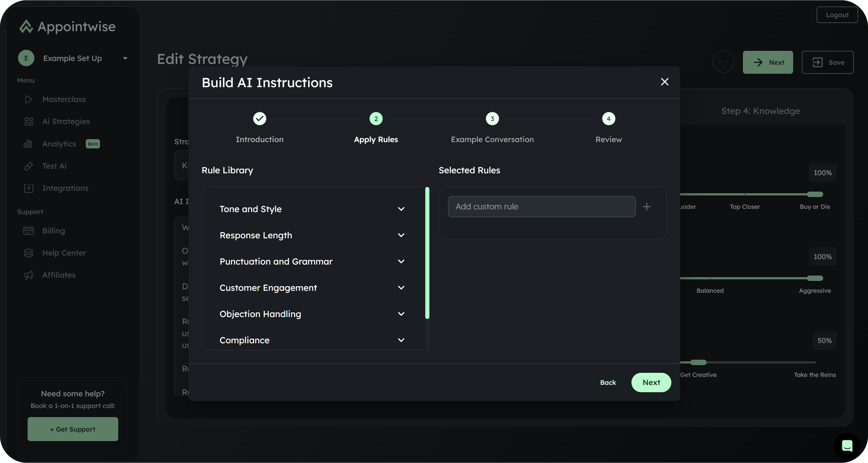The width and height of the screenshot is (868, 463).
Task: Click the Analytics bar chart icon
Action: pos(28,144)
